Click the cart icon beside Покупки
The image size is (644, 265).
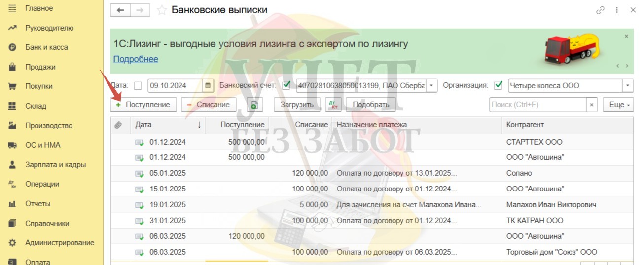13,86
